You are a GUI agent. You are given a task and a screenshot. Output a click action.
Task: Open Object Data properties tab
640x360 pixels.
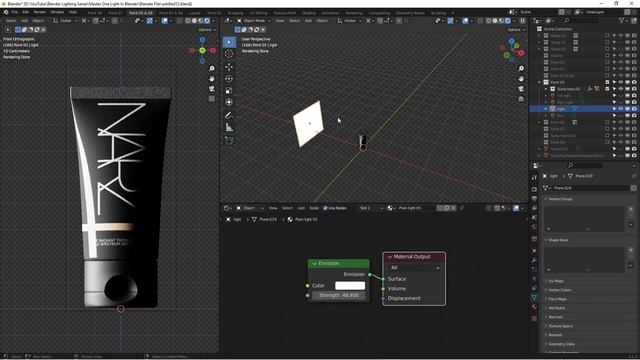pos(534,298)
